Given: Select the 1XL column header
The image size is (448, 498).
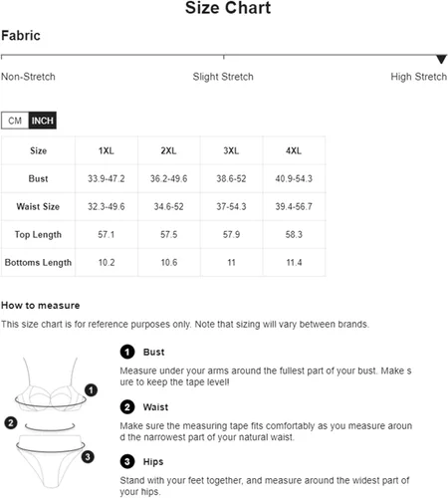Looking at the screenshot, I should pos(107,150).
